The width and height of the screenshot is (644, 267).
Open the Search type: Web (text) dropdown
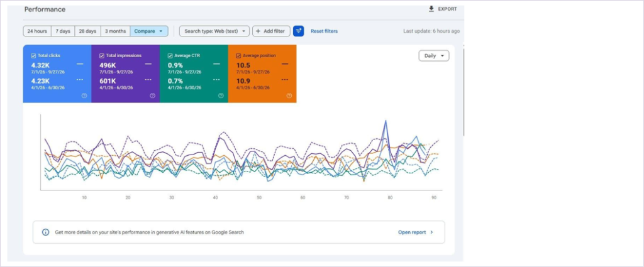pyautogui.click(x=214, y=31)
